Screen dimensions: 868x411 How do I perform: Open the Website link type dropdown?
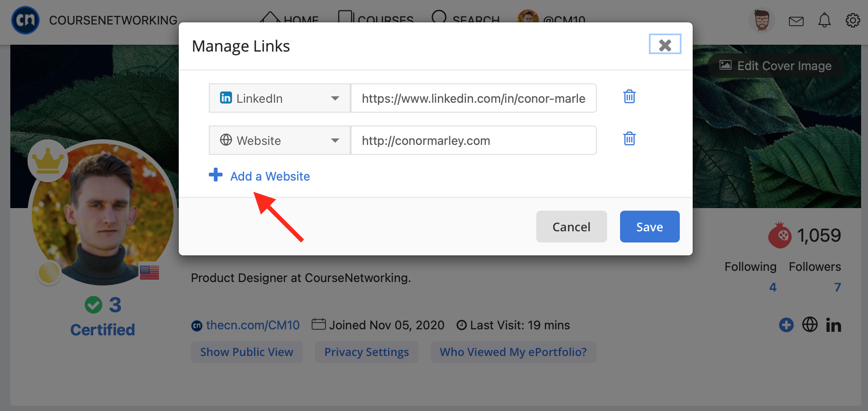click(280, 140)
